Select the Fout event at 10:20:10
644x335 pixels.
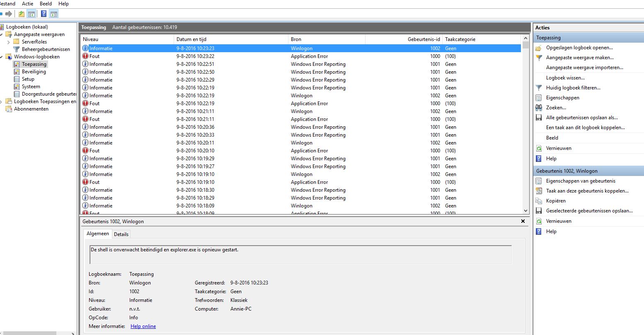(301, 151)
